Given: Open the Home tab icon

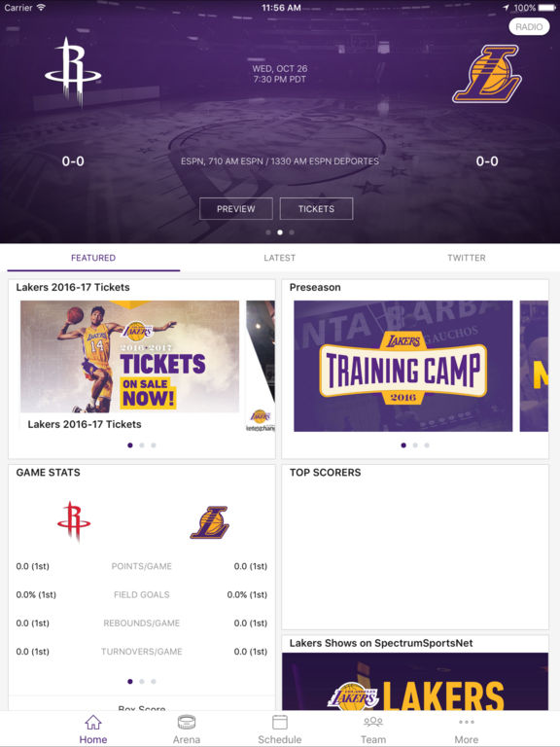Looking at the screenshot, I should pos(93,723).
